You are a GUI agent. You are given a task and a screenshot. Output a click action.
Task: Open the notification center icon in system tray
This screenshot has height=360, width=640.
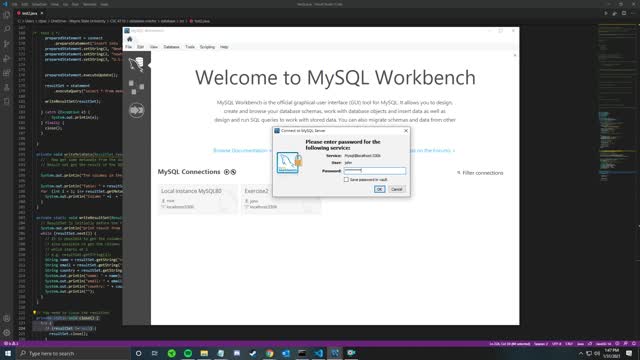coord(629,353)
